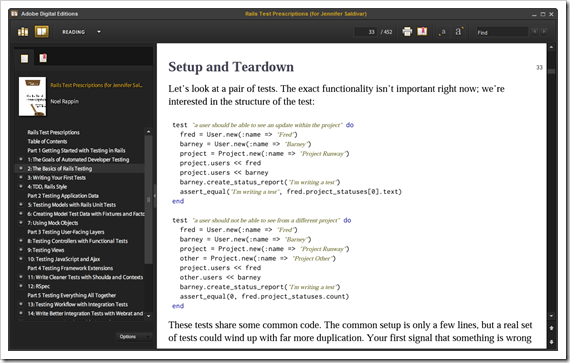Expand chapter 8 Testing Controllers with Functional Tests
The height and width of the screenshot is (363, 570).
point(21,241)
